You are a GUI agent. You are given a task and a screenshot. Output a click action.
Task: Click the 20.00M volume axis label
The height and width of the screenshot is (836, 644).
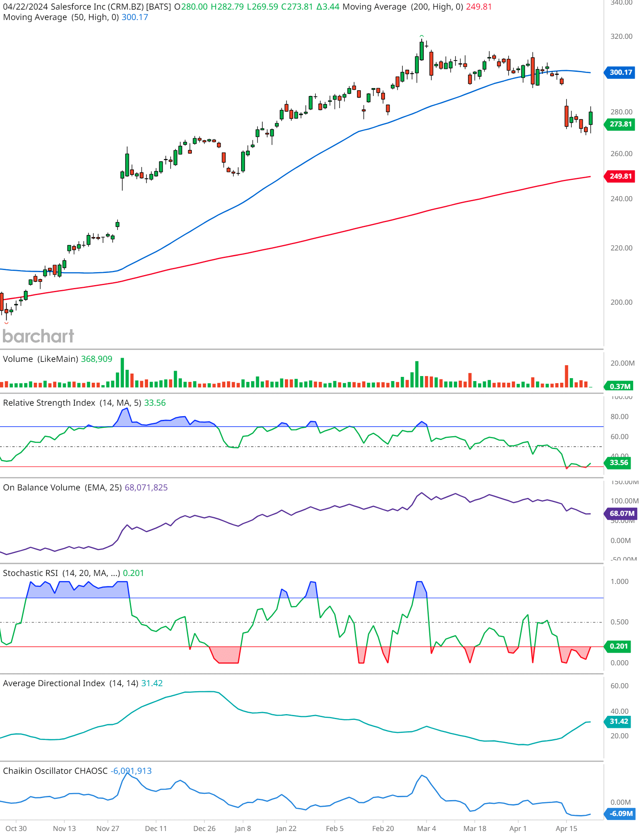(x=622, y=363)
